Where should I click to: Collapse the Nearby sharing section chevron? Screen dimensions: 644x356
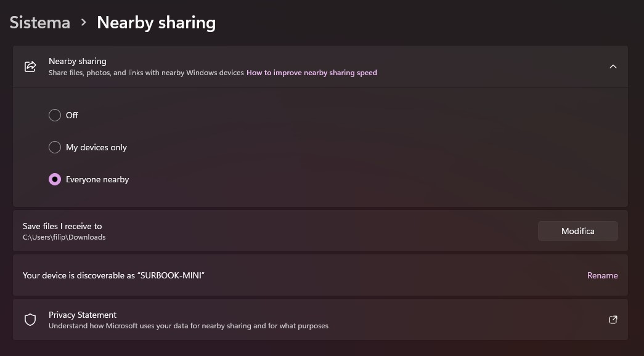[x=613, y=67]
